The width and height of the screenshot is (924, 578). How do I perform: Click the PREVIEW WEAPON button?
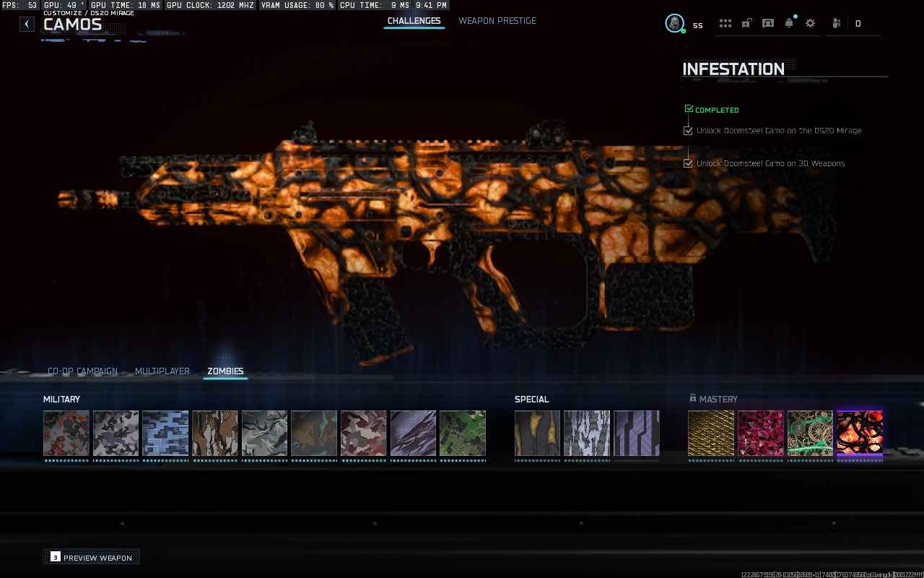(91, 556)
